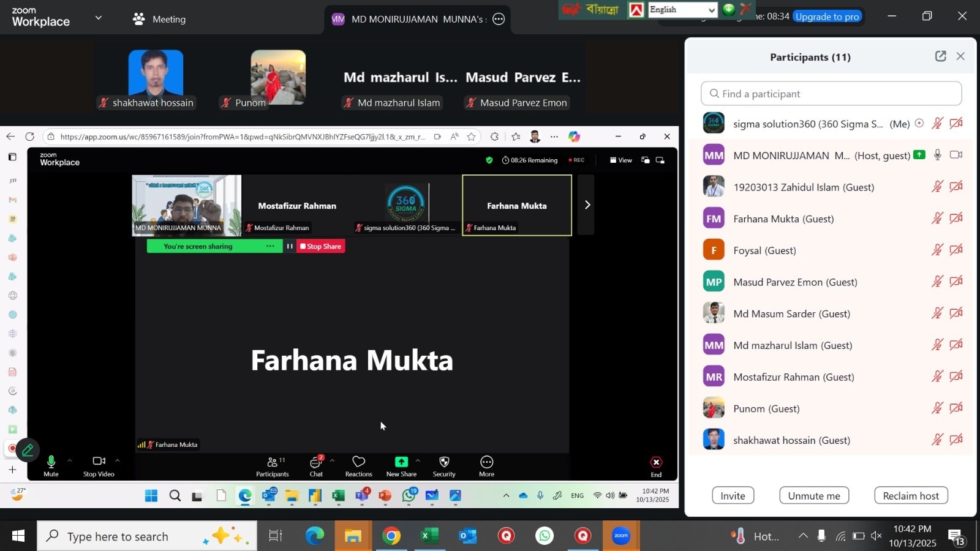Click the Find a participant field
The height and width of the screenshot is (551, 980).
(x=831, y=94)
